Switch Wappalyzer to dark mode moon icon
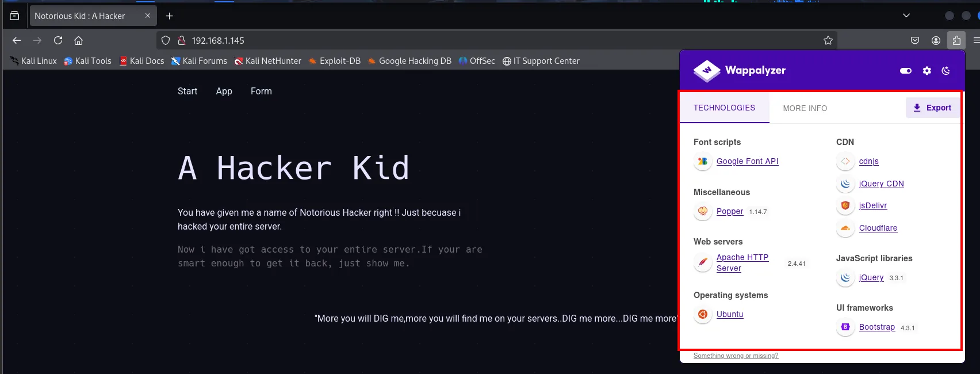 coord(945,71)
